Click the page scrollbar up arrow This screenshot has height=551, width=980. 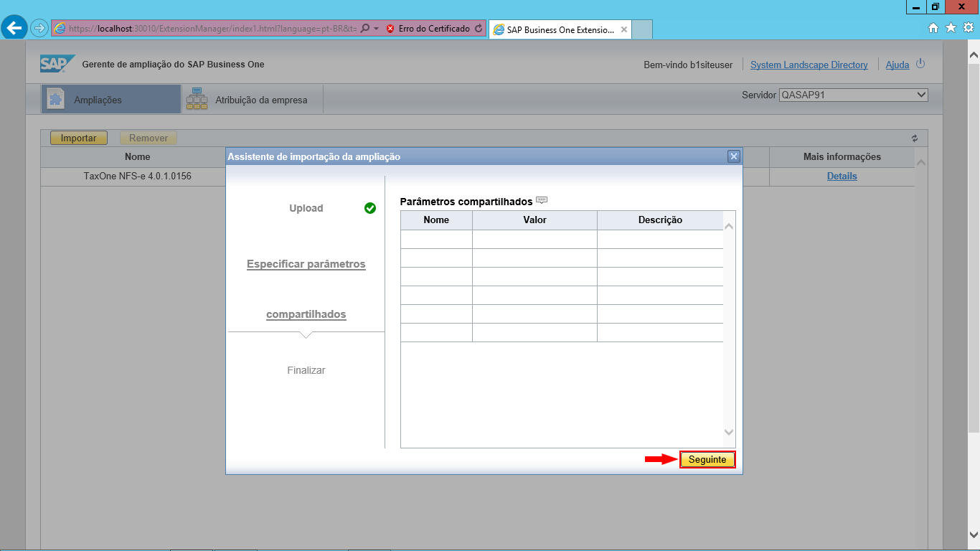[x=974, y=55]
